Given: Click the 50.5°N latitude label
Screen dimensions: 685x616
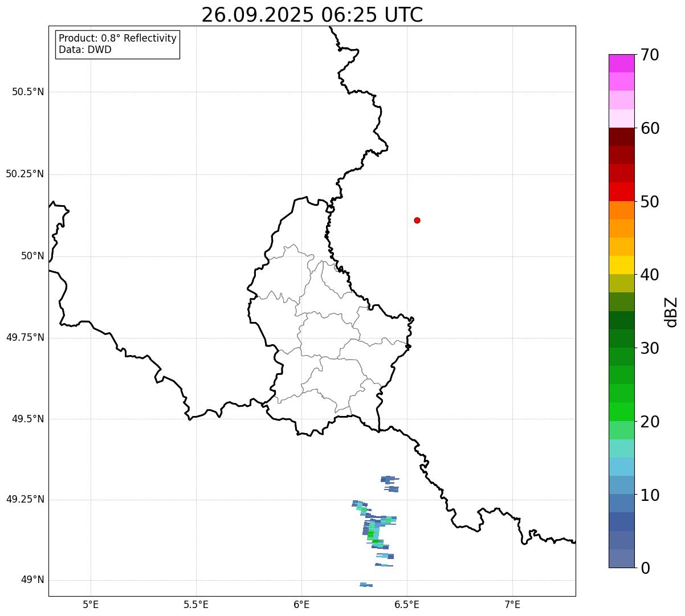Looking at the screenshot, I should [28, 92].
